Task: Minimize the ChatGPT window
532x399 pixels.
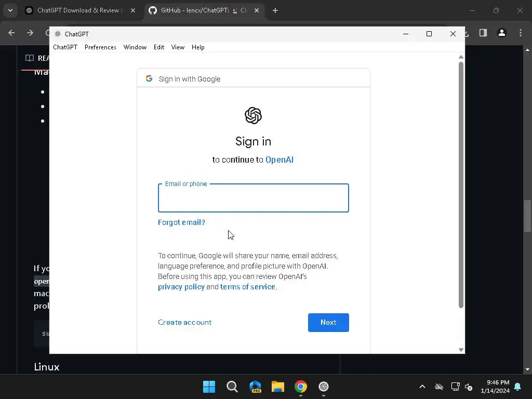Action: coord(405,34)
